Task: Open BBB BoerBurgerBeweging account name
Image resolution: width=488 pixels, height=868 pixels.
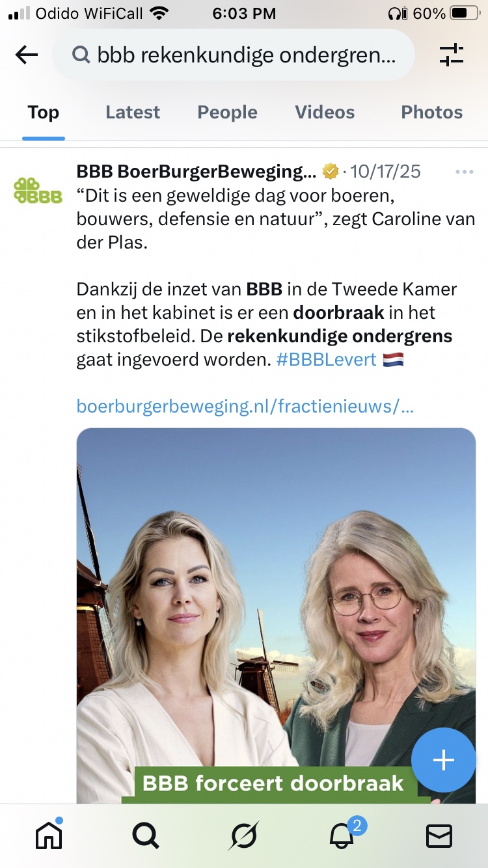Action: (x=196, y=172)
